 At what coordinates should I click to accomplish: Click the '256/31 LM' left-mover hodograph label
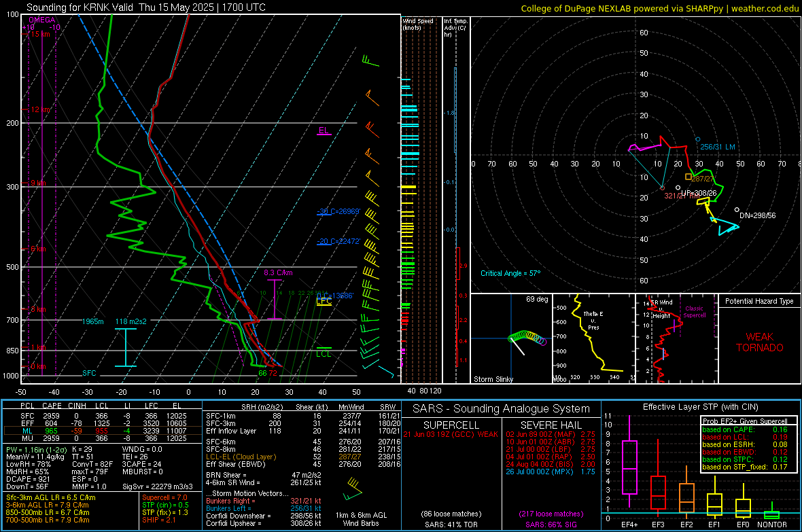pyautogui.click(x=718, y=147)
